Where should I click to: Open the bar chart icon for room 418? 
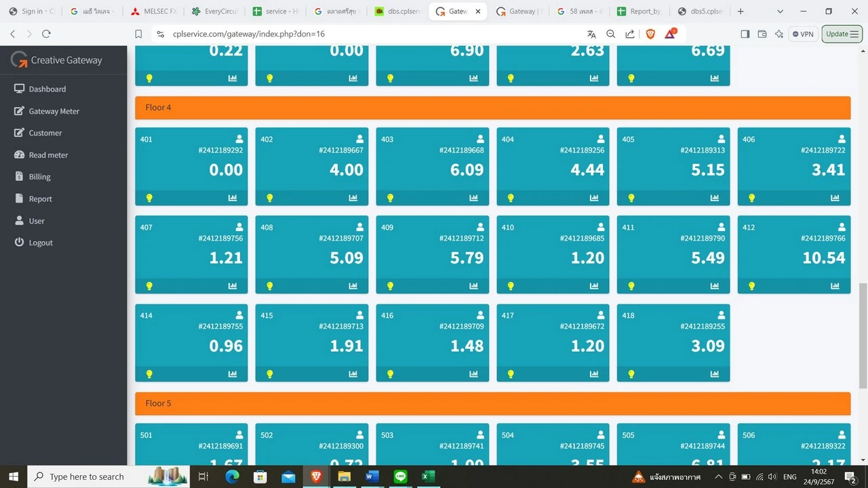[715, 374]
